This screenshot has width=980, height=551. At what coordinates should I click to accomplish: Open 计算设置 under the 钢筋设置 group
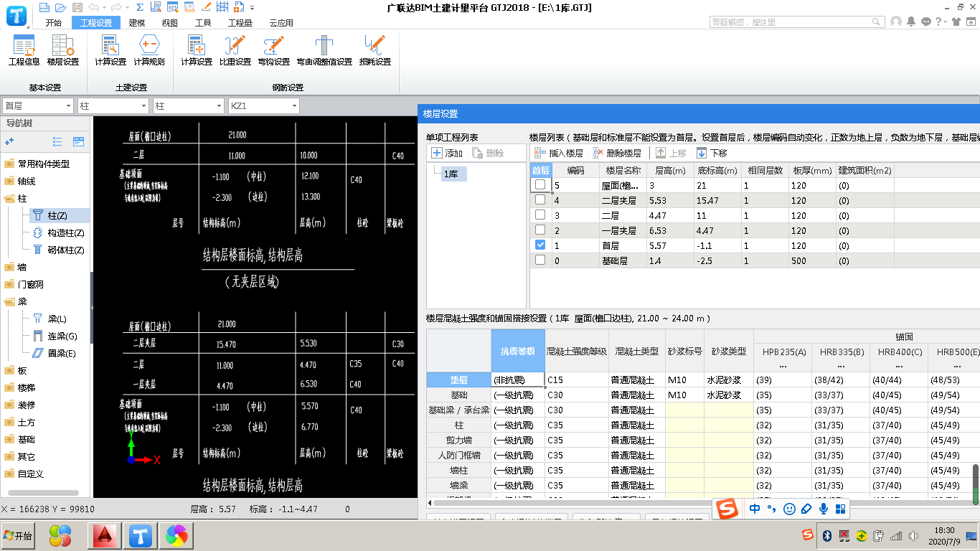tap(196, 51)
